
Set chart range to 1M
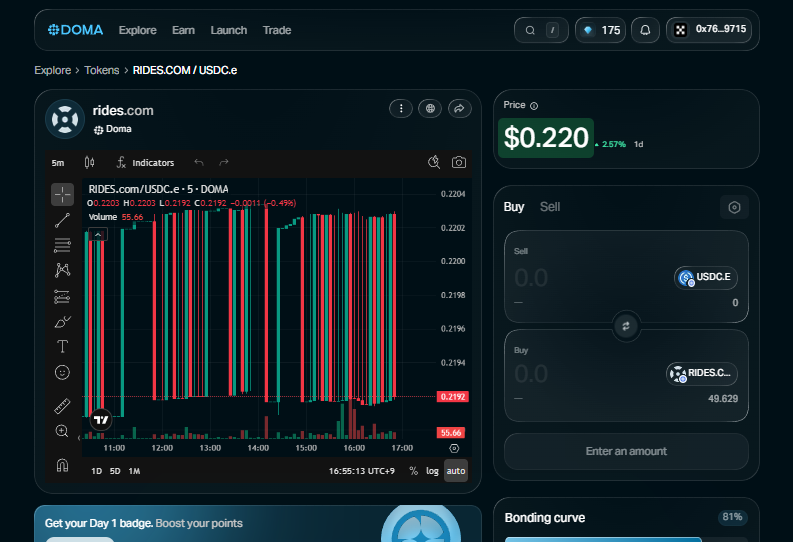(x=134, y=471)
